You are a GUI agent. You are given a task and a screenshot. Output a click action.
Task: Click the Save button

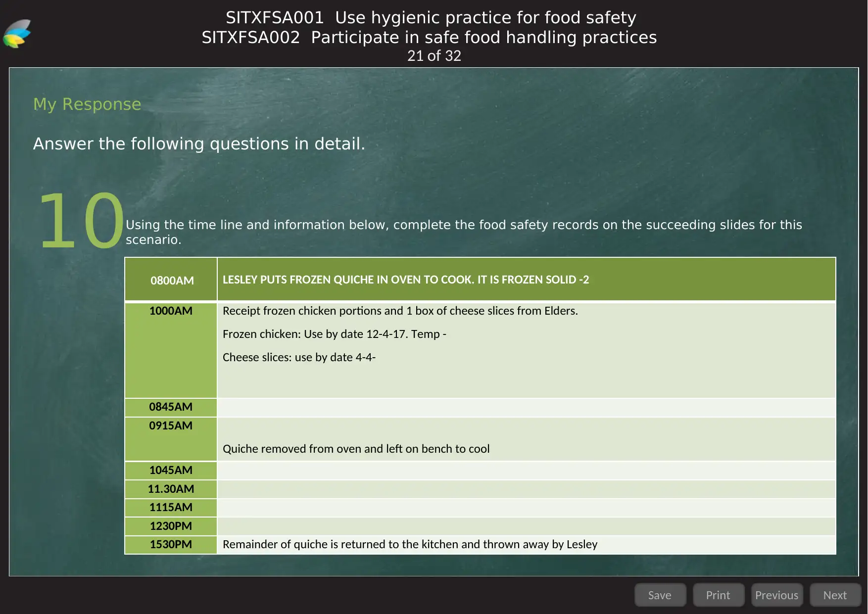[660, 595]
